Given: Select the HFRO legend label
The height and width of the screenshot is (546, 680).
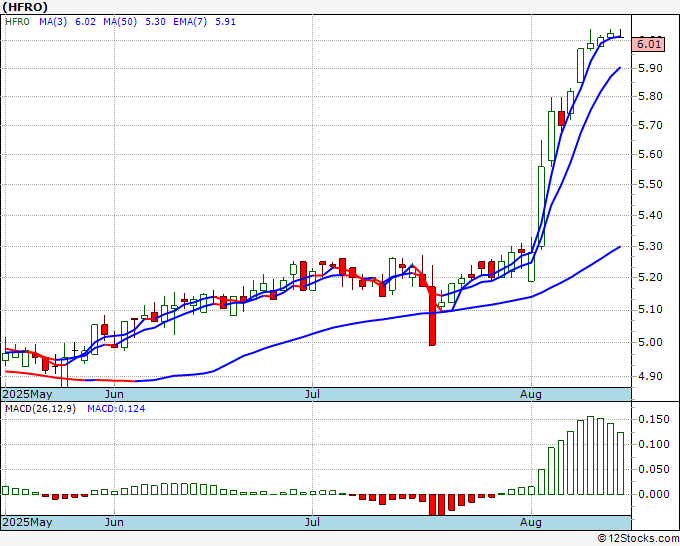Looking at the screenshot, I should coord(17,22).
